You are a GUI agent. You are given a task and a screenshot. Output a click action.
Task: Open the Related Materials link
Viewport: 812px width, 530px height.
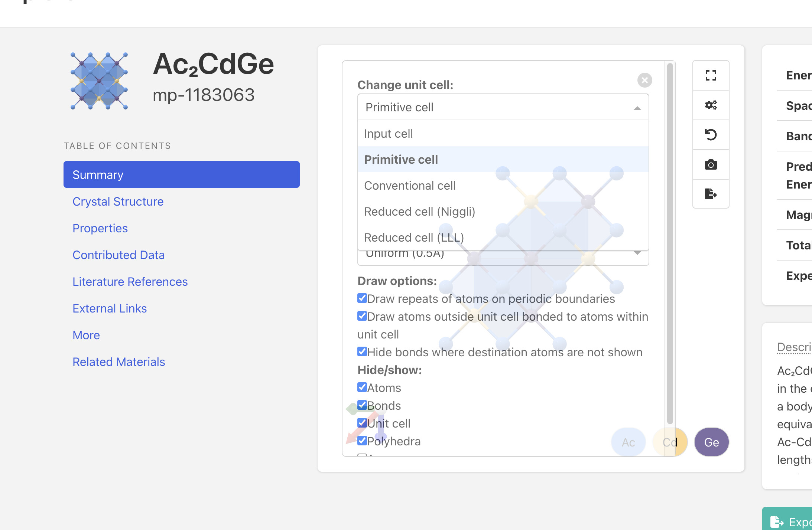click(x=118, y=362)
